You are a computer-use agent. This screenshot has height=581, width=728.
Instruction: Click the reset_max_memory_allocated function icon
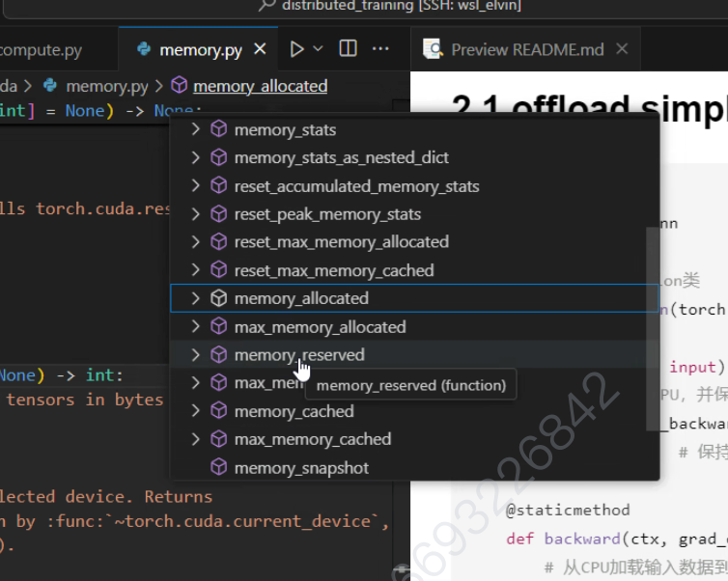pos(219,241)
